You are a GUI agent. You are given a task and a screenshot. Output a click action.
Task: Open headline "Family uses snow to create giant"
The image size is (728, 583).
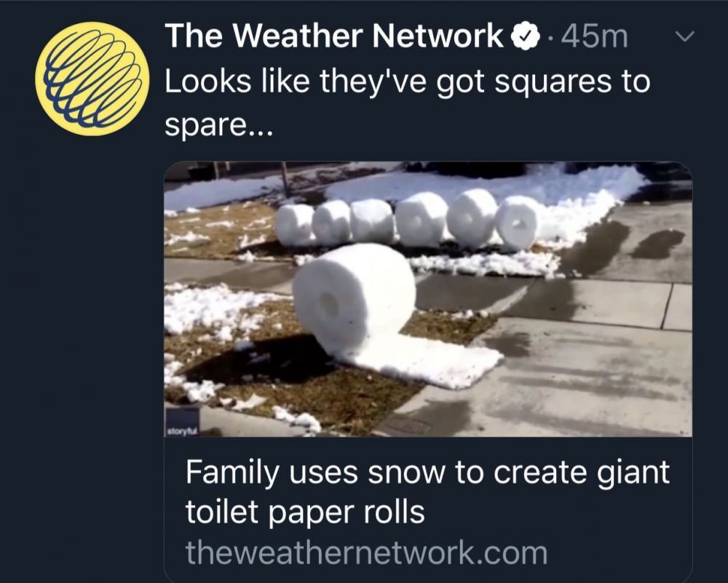pos(427,473)
